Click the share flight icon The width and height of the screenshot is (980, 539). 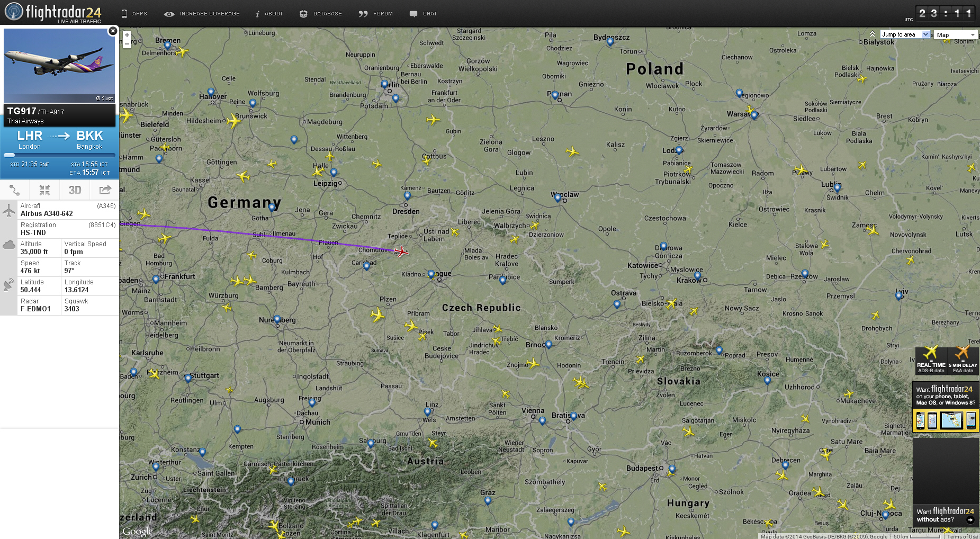point(105,190)
